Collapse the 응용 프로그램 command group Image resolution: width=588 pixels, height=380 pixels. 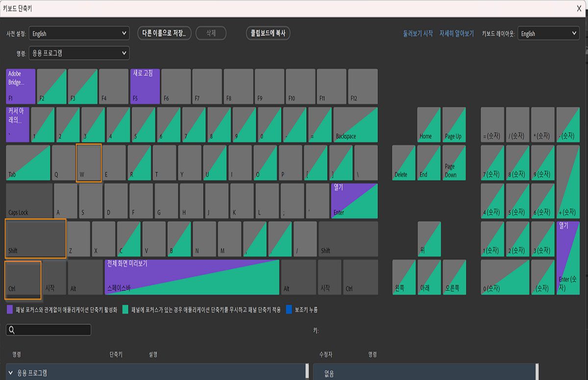click(x=11, y=373)
